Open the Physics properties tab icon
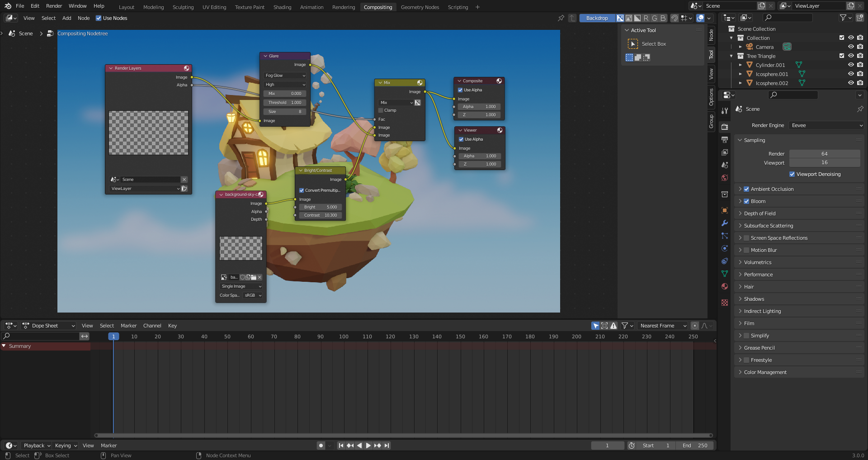868x460 pixels. tap(725, 248)
